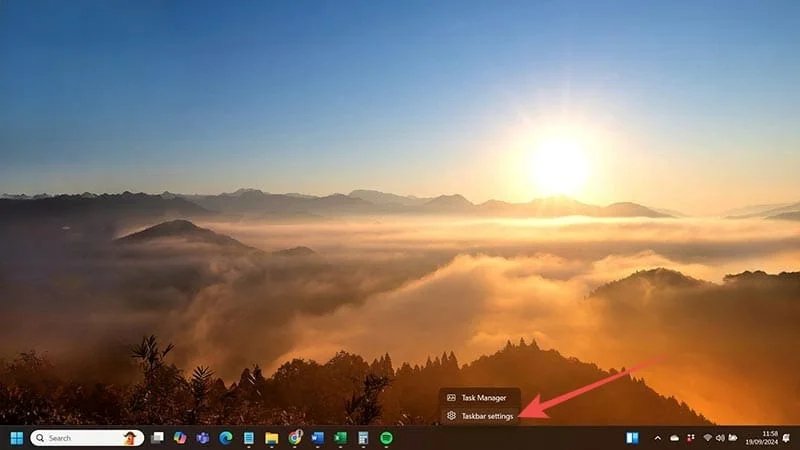Open the notifications bell icon
This screenshot has width=800, height=450.
[x=786, y=438]
